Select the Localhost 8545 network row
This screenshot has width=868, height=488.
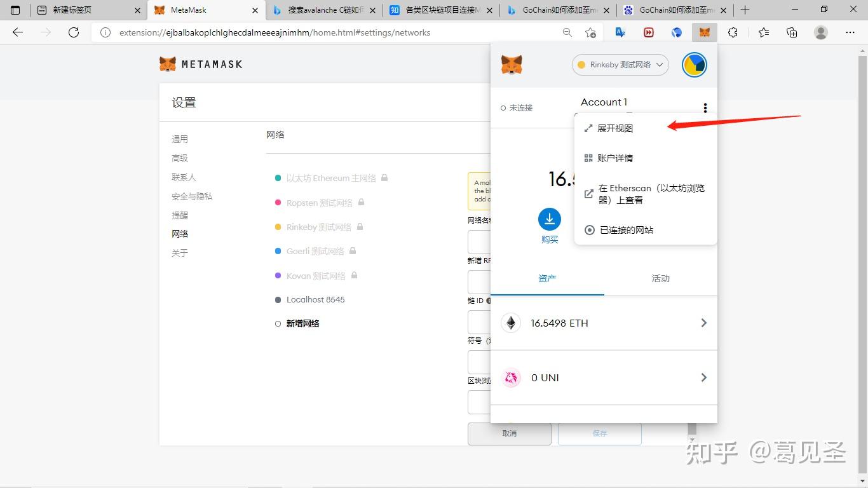(x=310, y=300)
